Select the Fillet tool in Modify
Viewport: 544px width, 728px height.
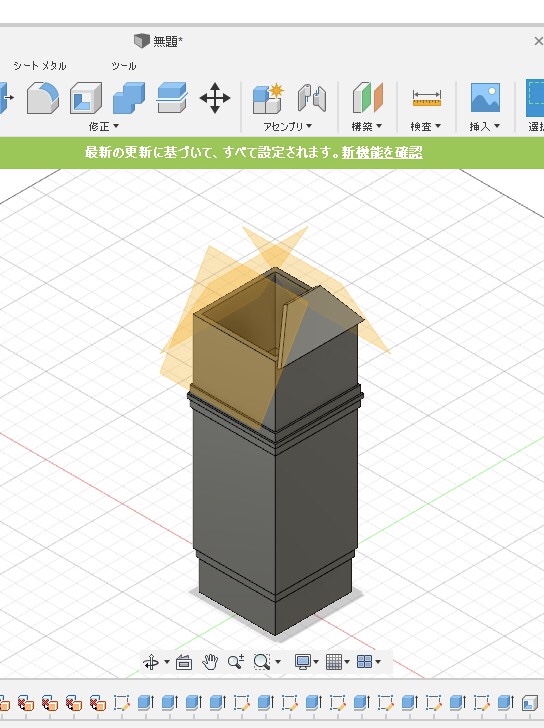(x=43, y=98)
